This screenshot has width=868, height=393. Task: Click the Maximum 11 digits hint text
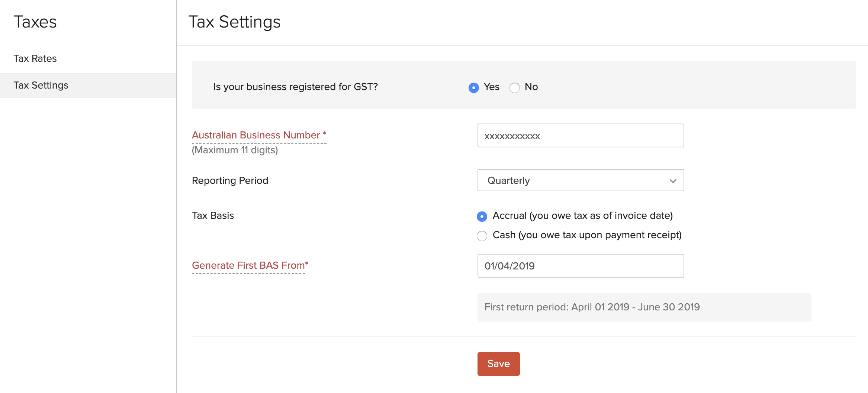click(x=234, y=150)
